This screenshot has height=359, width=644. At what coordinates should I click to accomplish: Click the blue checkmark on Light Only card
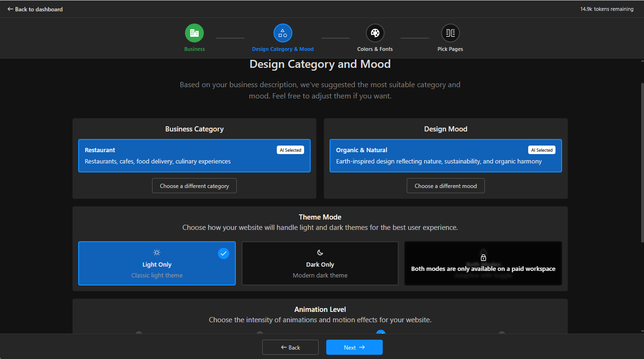pyautogui.click(x=224, y=253)
